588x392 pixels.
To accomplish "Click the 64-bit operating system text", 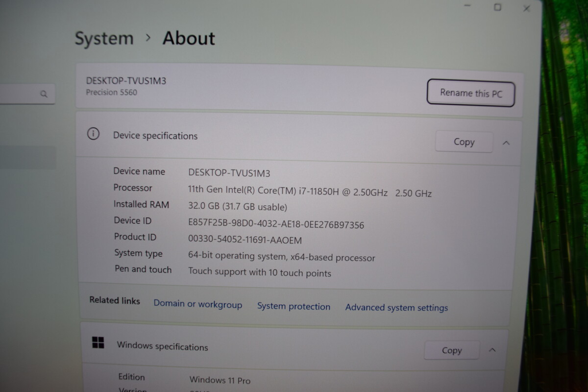I will point(282,257).
